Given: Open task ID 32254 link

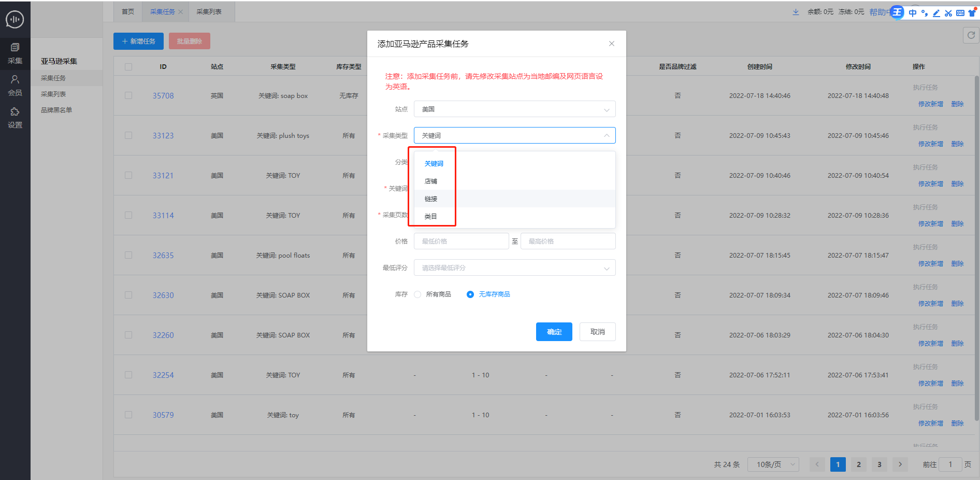Looking at the screenshot, I should pos(163,375).
